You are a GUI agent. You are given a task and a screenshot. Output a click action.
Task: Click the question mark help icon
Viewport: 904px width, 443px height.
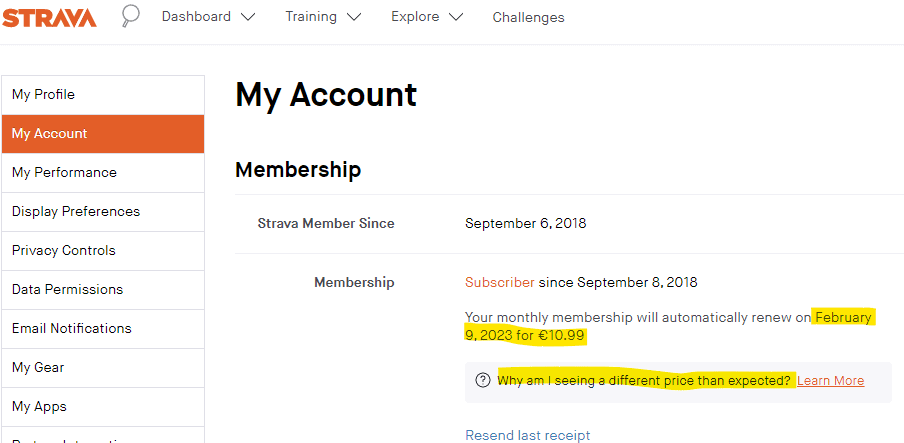click(x=483, y=380)
